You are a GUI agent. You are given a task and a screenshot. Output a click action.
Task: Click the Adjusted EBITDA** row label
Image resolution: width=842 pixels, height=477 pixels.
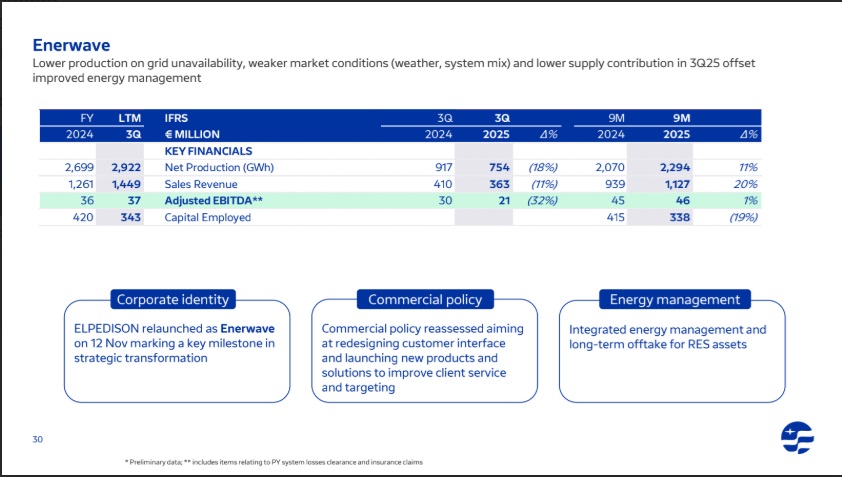[x=214, y=201]
